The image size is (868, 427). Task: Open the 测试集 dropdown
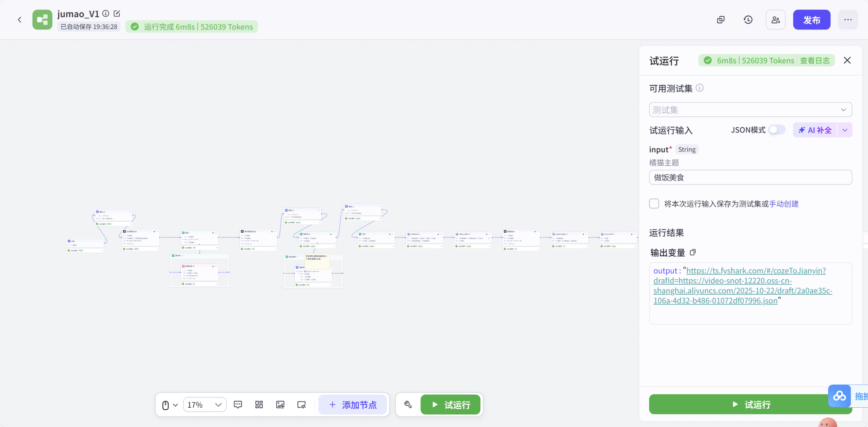pos(750,110)
